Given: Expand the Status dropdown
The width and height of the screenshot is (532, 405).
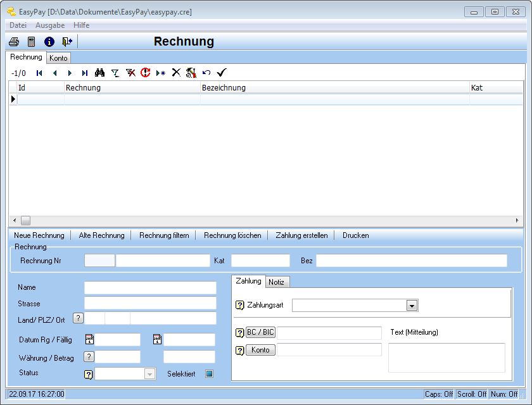Looking at the screenshot, I should 149,374.
